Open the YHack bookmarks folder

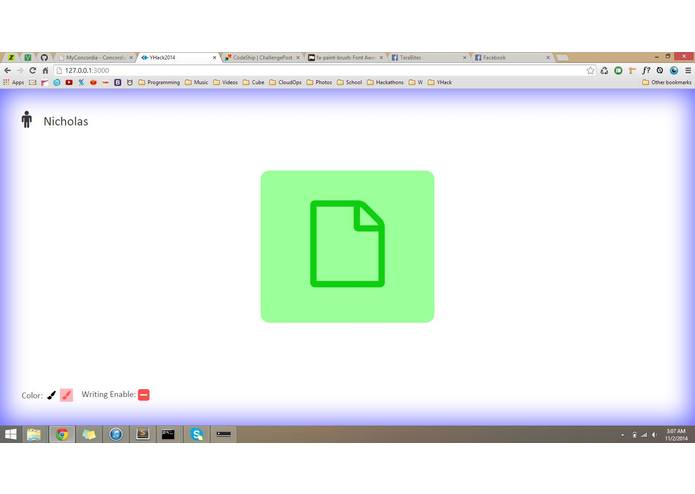pyautogui.click(x=440, y=82)
